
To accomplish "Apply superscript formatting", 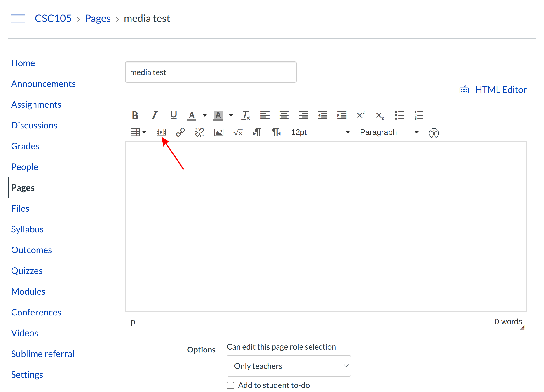I will click(x=361, y=115).
